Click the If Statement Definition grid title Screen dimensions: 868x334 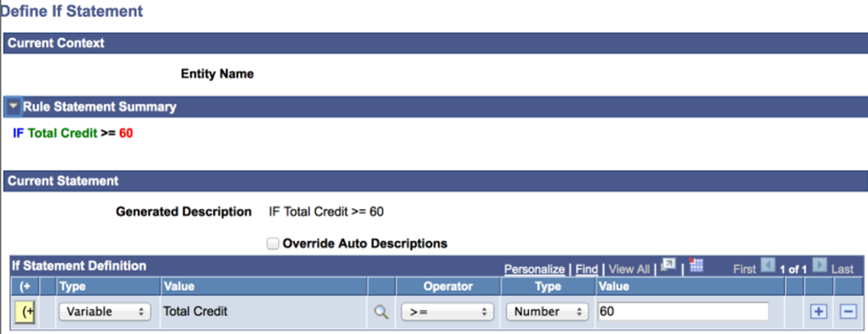coord(79,266)
